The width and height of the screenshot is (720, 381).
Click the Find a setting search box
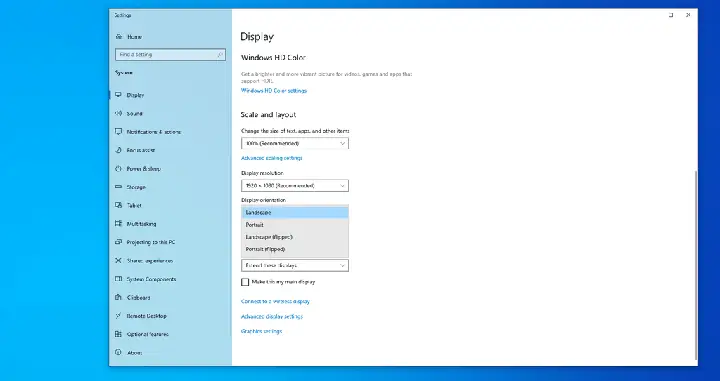(x=170, y=55)
